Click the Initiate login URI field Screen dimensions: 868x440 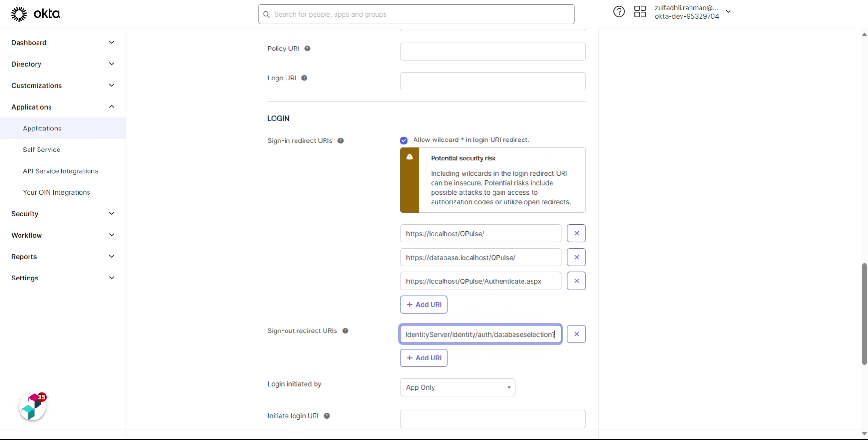493,419
